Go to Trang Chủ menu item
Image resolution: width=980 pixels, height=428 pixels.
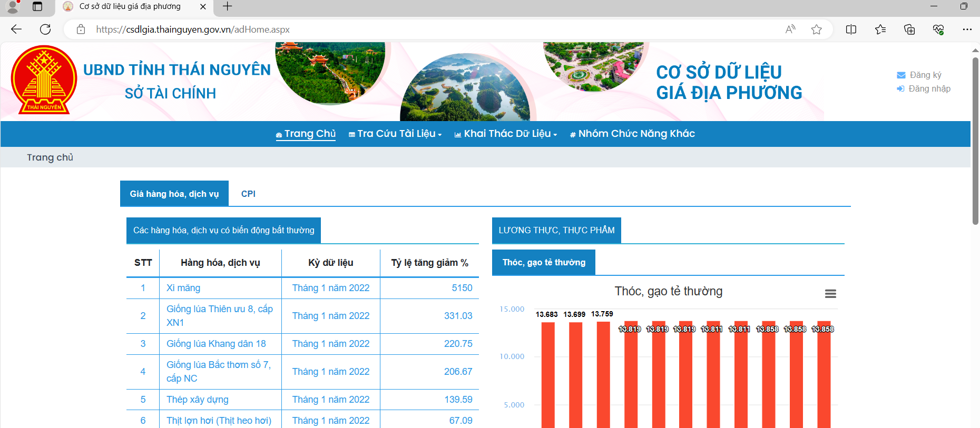click(306, 134)
